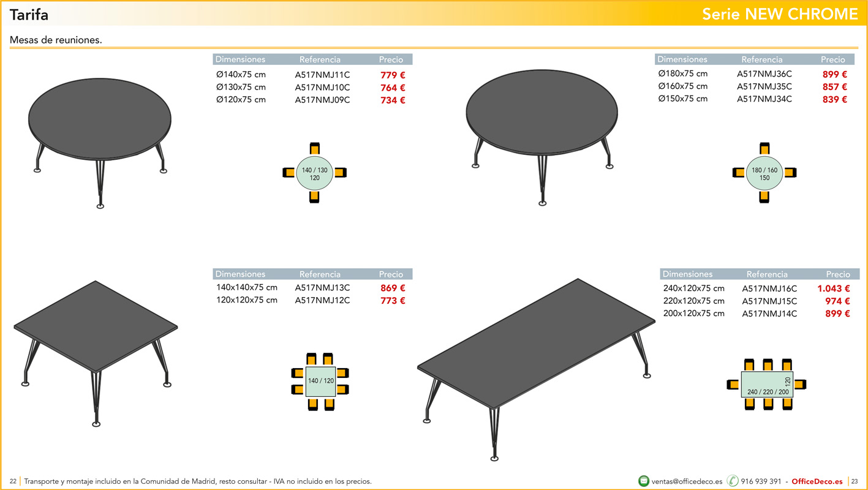Select reference A517NMJ11C

pyautogui.click(x=322, y=75)
